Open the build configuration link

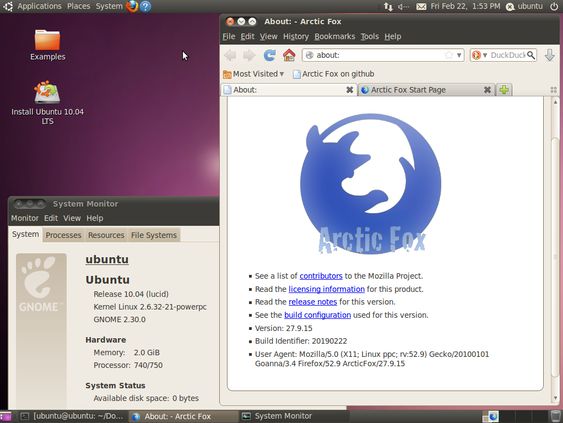coord(317,315)
